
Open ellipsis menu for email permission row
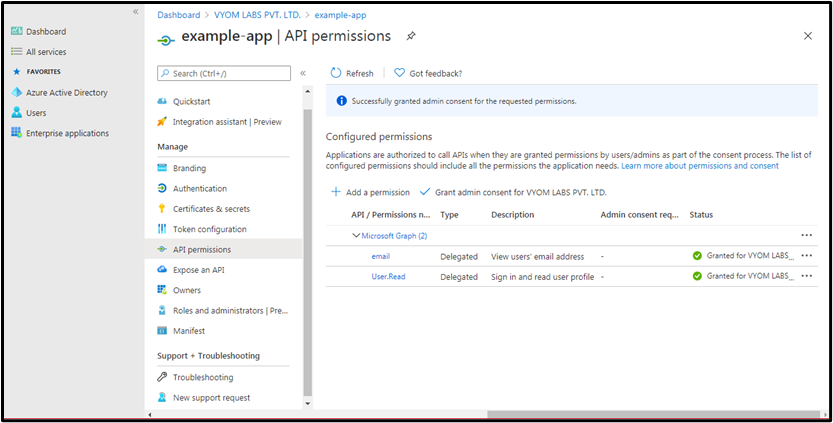[806, 256]
